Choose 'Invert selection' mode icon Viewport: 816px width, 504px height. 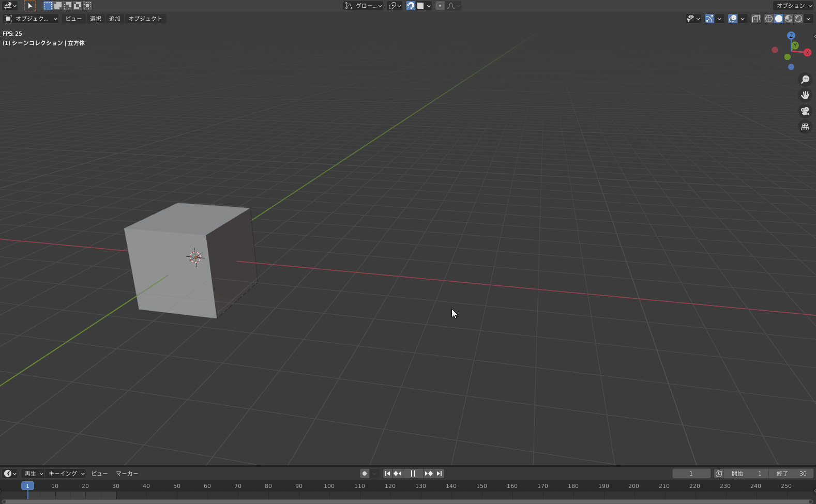78,6
